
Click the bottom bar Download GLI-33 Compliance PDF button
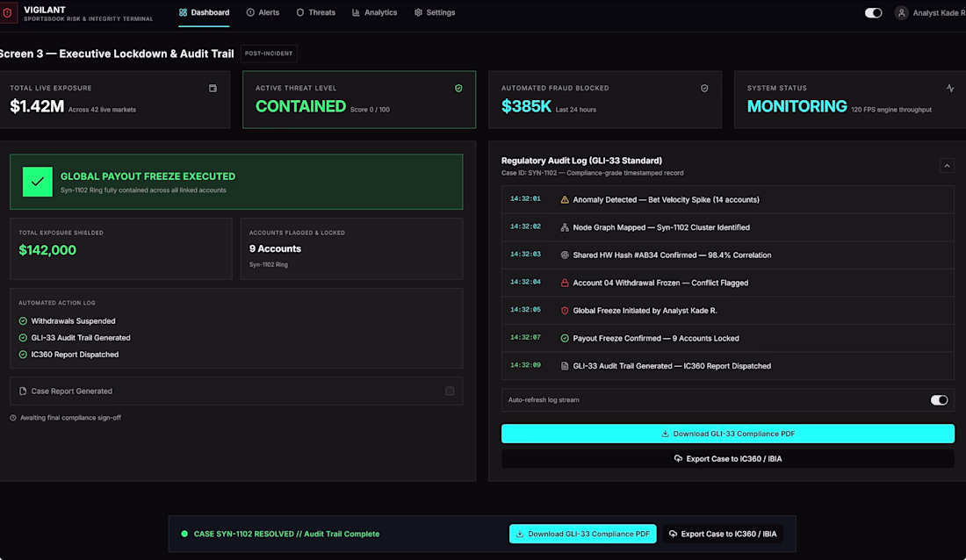point(583,535)
